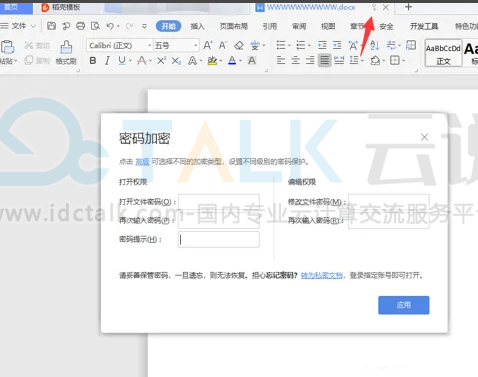Align paragraph text to the left

(x=281, y=60)
